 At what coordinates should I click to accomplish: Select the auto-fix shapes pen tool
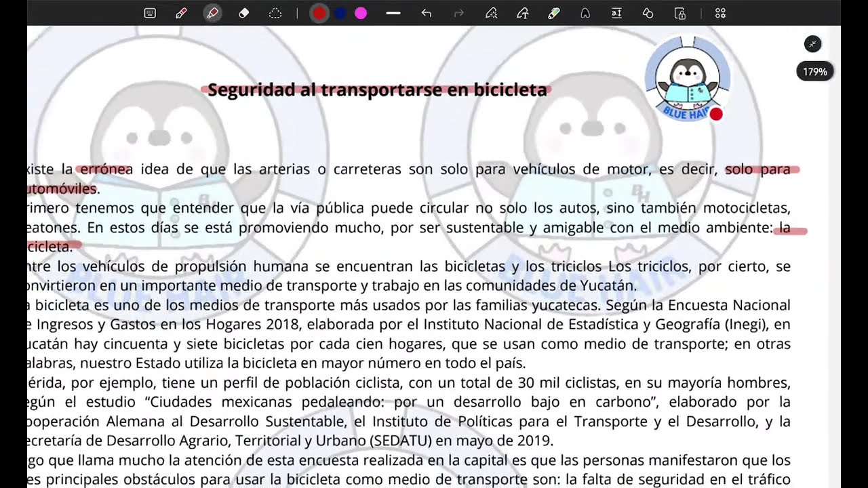(x=492, y=13)
